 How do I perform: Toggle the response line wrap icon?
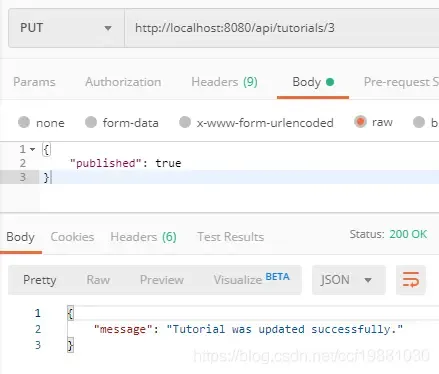point(411,280)
